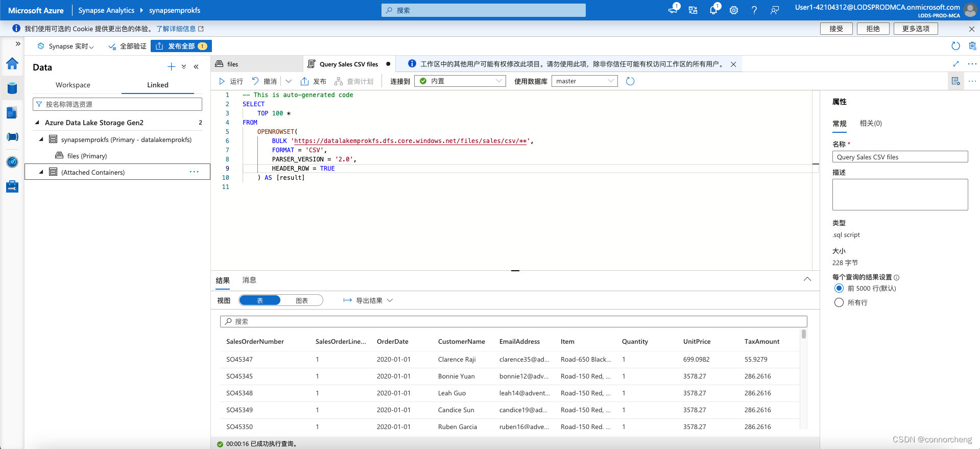980x449 pixels.
Task: Open more cookie options
Action: (x=916, y=29)
